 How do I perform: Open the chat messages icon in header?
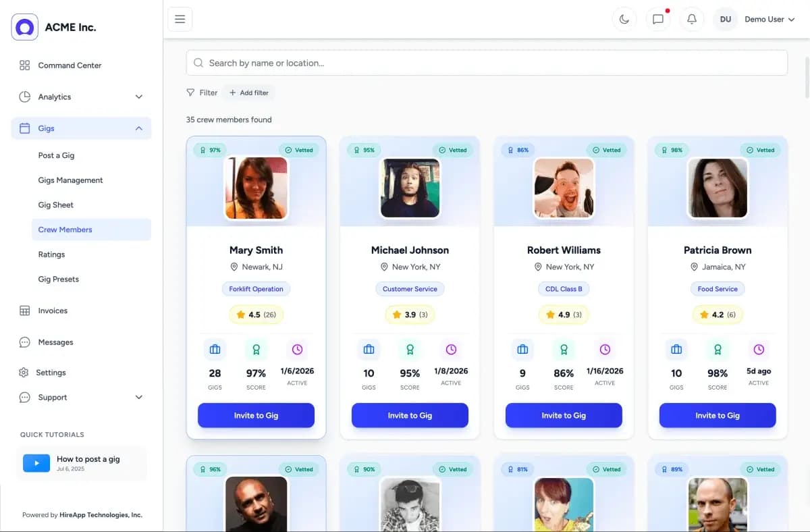pyautogui.click(x=658, y=20)
